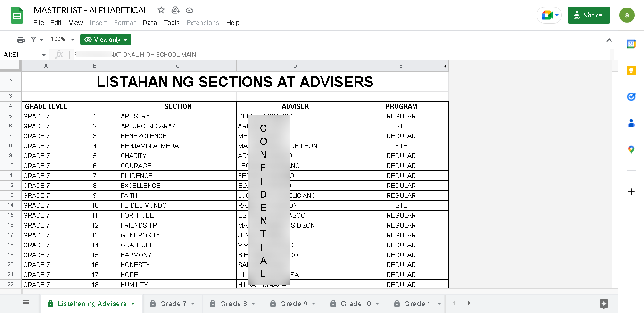Switch to the Grade 8 sheet tab
The width and height of the screenshot is (644, 313).
(233, 304)
